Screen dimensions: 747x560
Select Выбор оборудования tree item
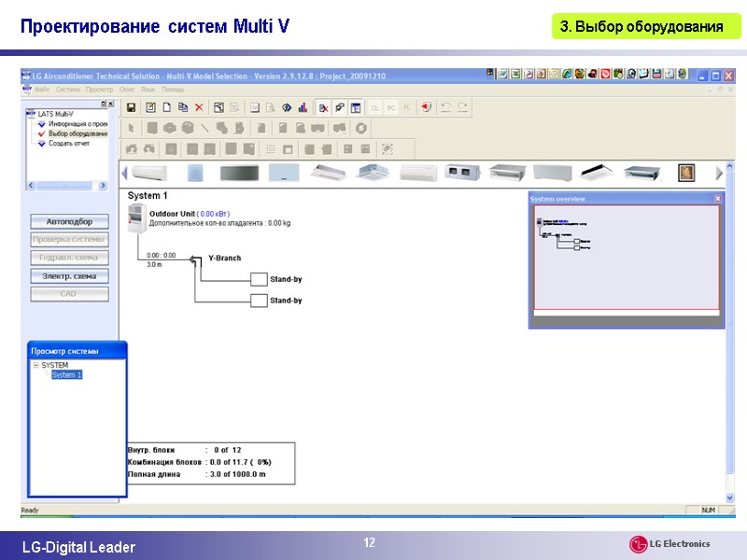click(78, 133)
